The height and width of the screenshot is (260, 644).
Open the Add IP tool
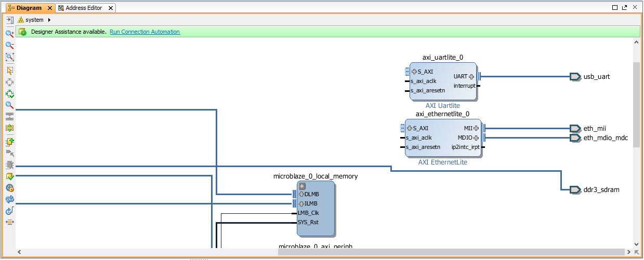(x=9, y=142)
